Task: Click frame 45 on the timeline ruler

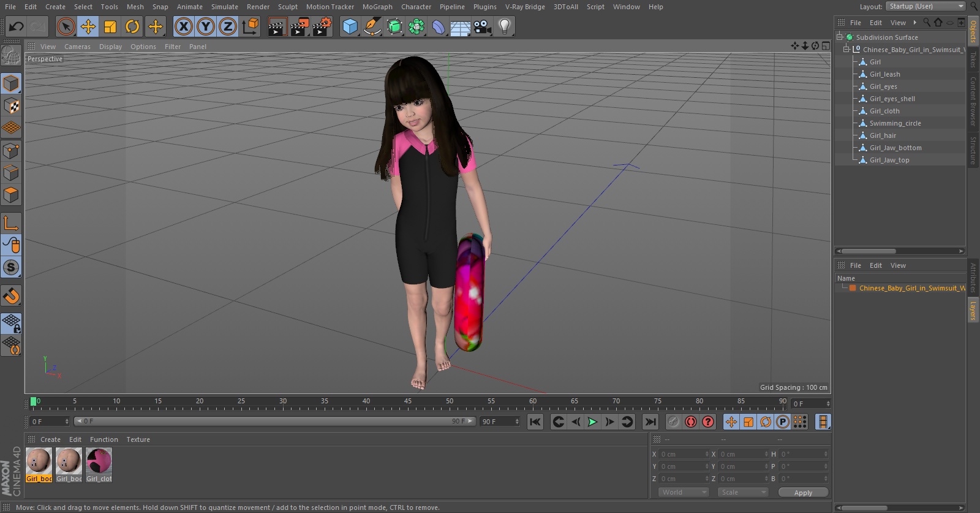Action: 407,403
